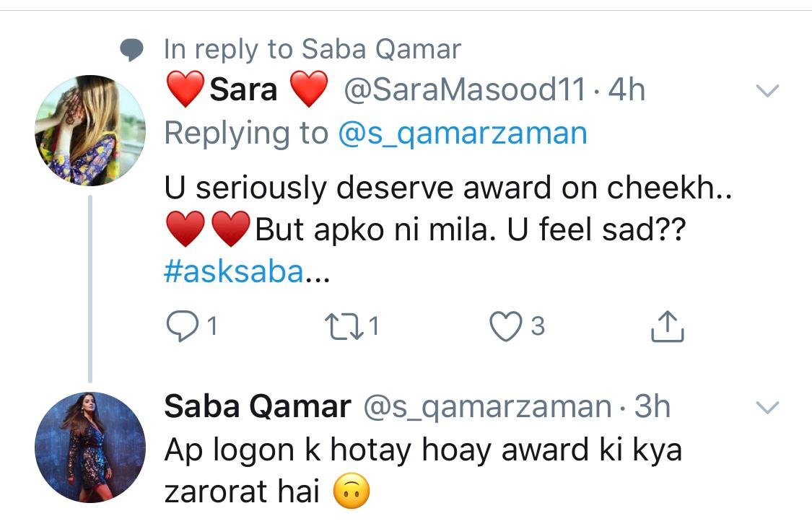Open the #asksaba hashtag
Screen dimensions: 812x529
coord(234,272)
